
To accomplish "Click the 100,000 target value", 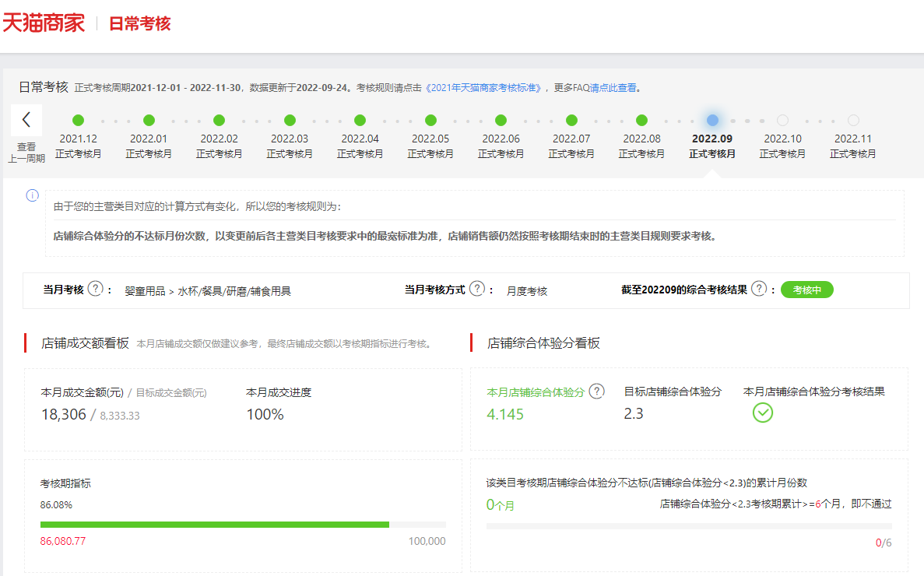I will point(427,541).
